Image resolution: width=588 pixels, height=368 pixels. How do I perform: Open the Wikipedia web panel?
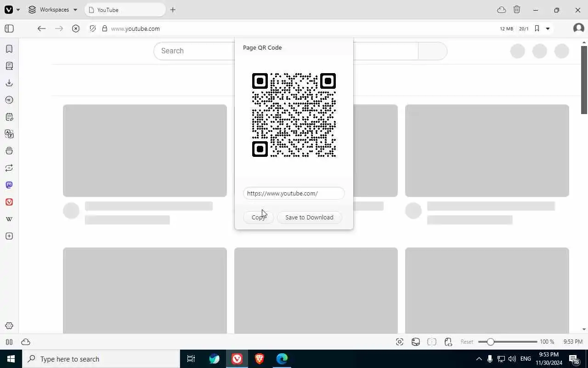pos(9,219)
